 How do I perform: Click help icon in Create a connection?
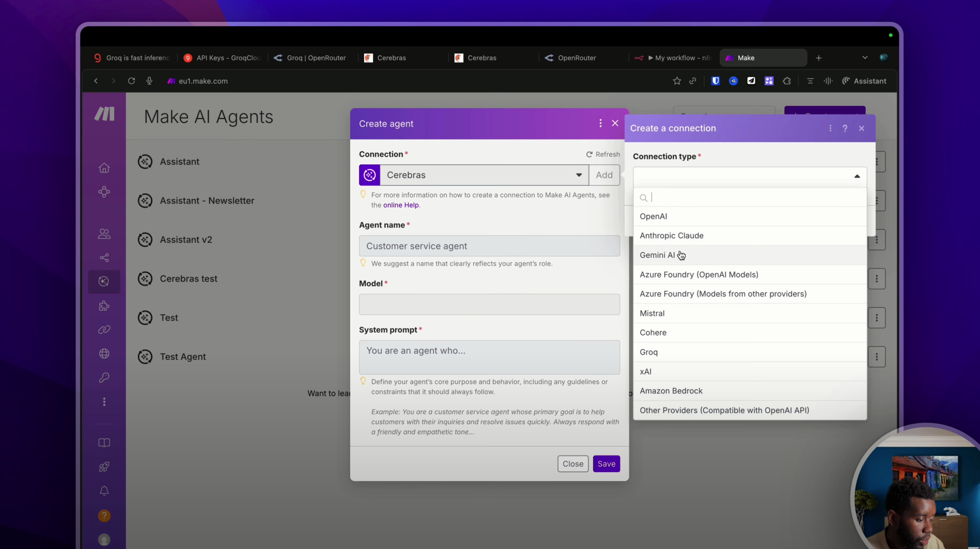point(845,128)
